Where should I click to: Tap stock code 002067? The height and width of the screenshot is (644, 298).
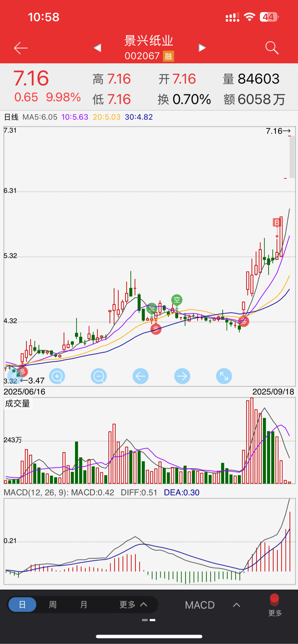point(142,56)
